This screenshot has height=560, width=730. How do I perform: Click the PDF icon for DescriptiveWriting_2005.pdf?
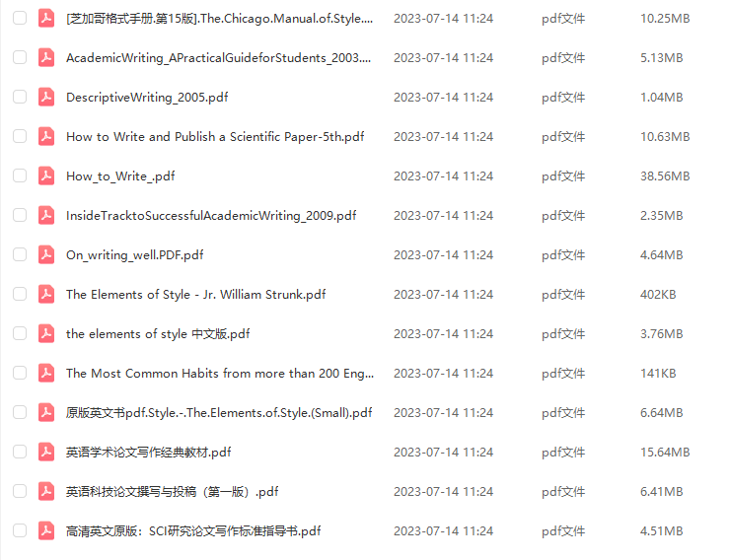click(46, 98)
